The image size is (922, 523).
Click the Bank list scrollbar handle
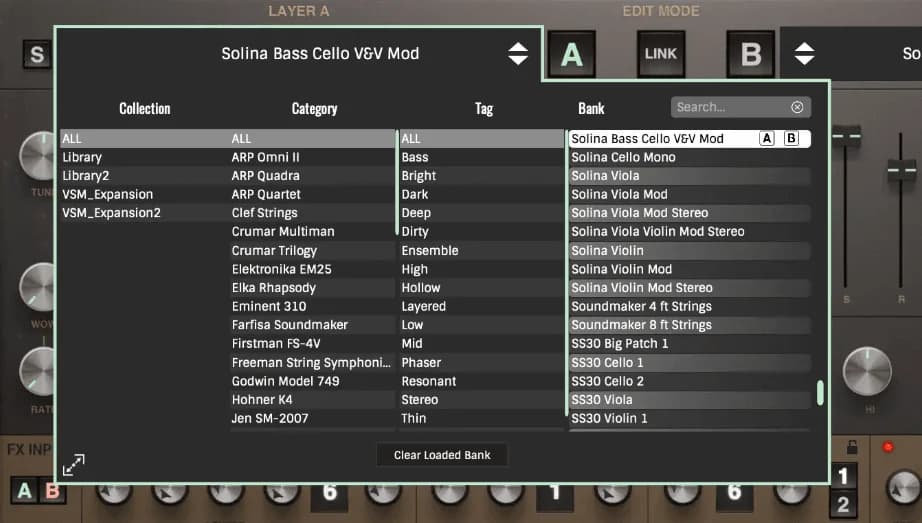[820, 392]
